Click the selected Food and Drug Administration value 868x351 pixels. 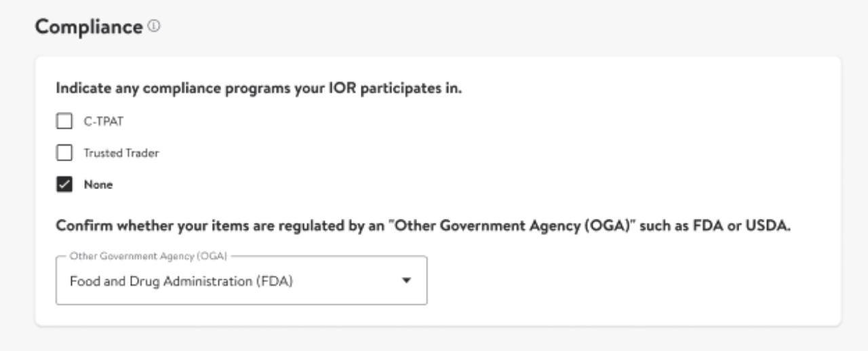[181, 281]
